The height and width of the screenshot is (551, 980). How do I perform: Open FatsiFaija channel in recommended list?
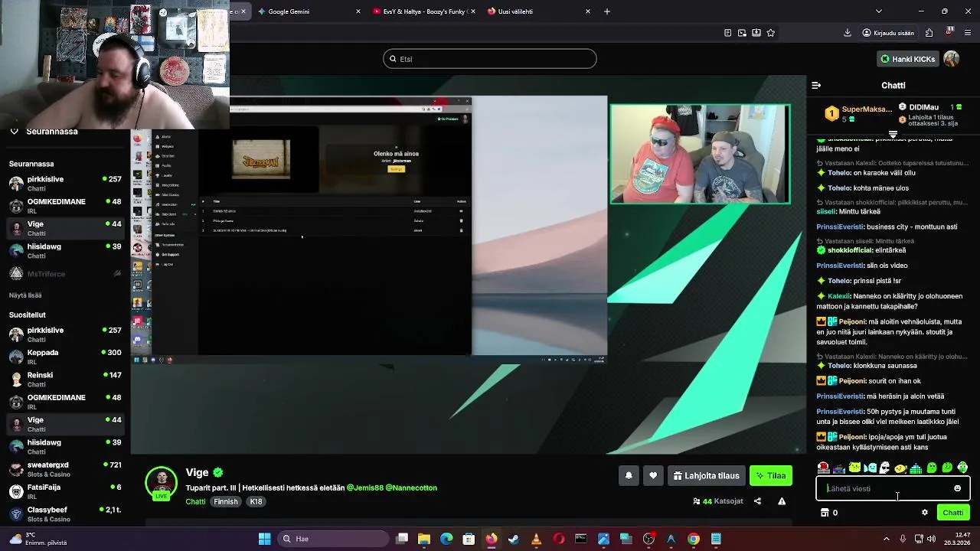(x=65, y=492)
